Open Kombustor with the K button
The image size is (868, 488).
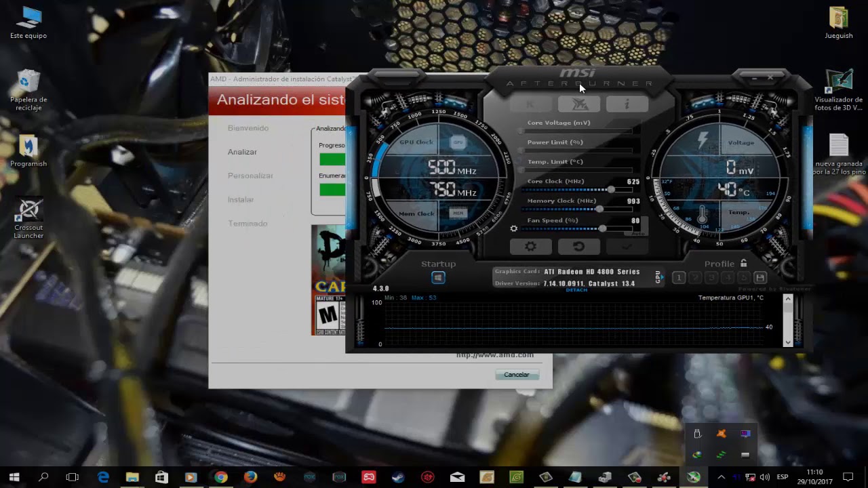coord(530,104)
